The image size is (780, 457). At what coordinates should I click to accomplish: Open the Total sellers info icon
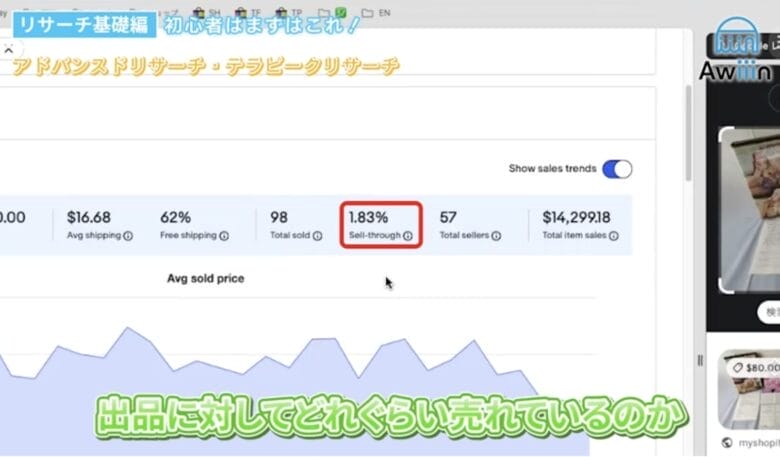(496, 236)
